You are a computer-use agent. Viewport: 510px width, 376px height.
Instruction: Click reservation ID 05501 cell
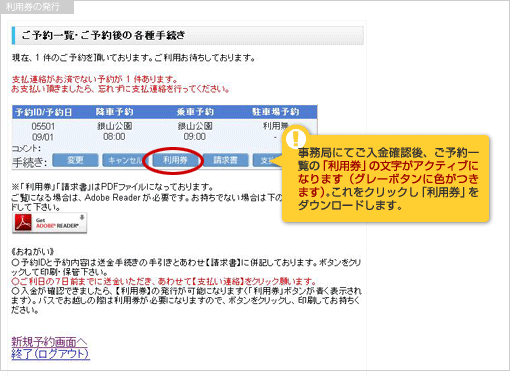pyautogui.click(x=43, y=127)
